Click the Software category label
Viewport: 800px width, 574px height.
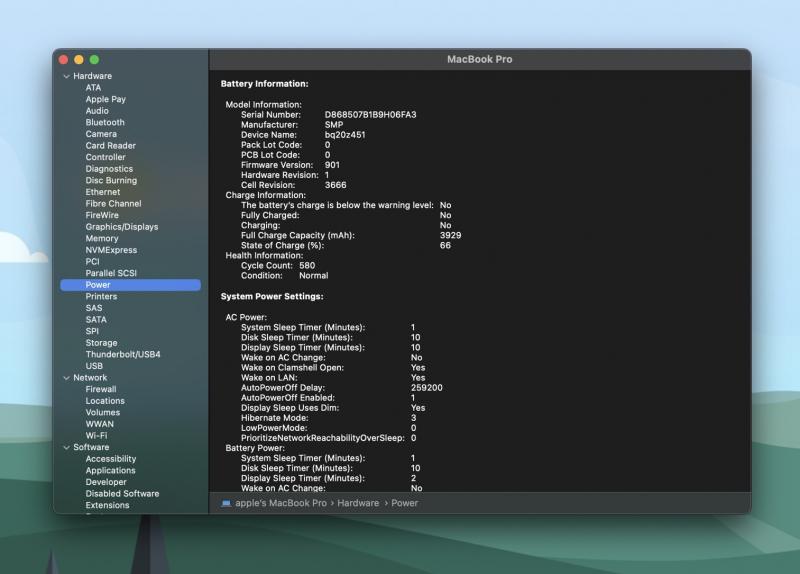91,447
